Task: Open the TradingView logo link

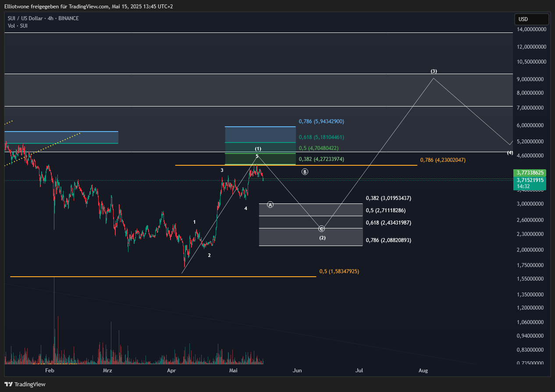Action: [x=25, y=384]
